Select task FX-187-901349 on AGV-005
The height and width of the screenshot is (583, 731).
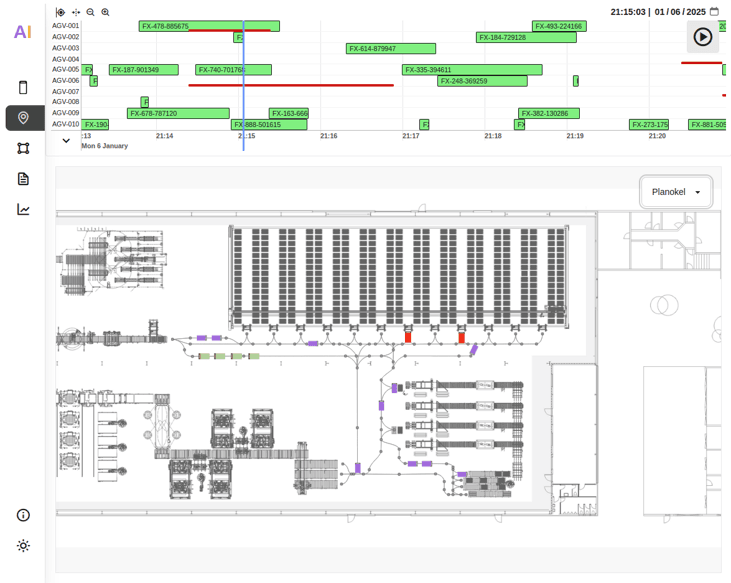click(144, 70)
